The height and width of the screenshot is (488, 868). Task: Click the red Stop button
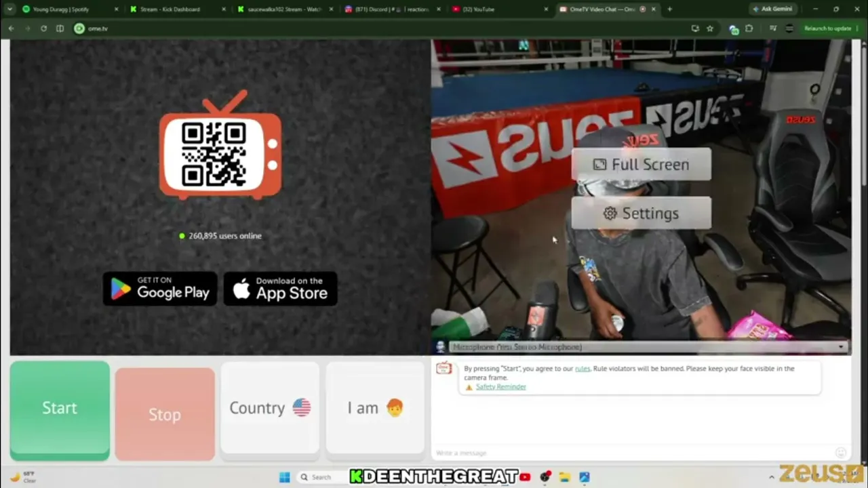[165, 414]
